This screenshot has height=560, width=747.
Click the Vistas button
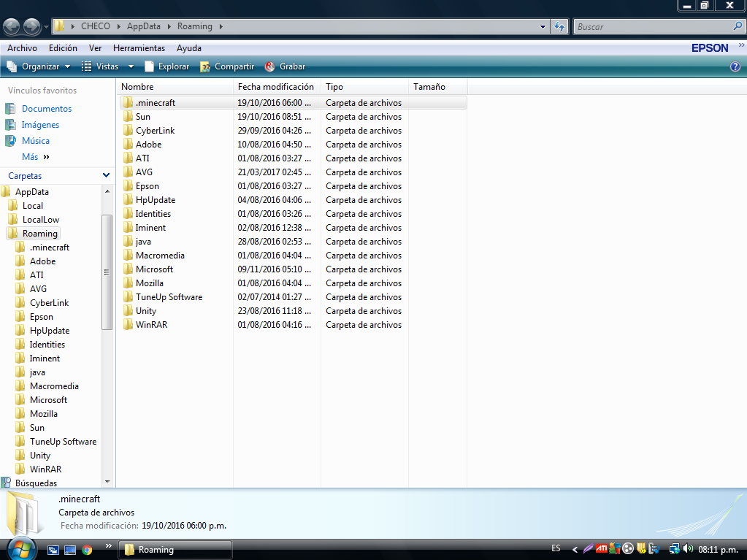100,66
